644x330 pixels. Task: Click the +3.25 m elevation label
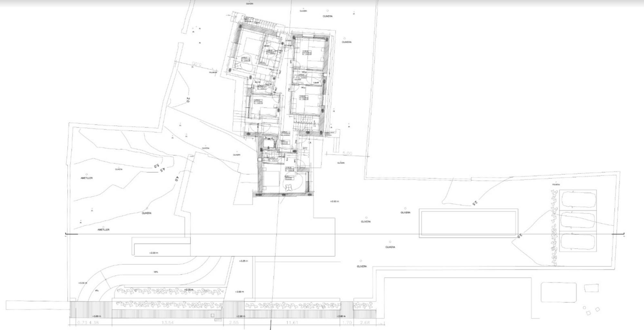coord(244,261)
